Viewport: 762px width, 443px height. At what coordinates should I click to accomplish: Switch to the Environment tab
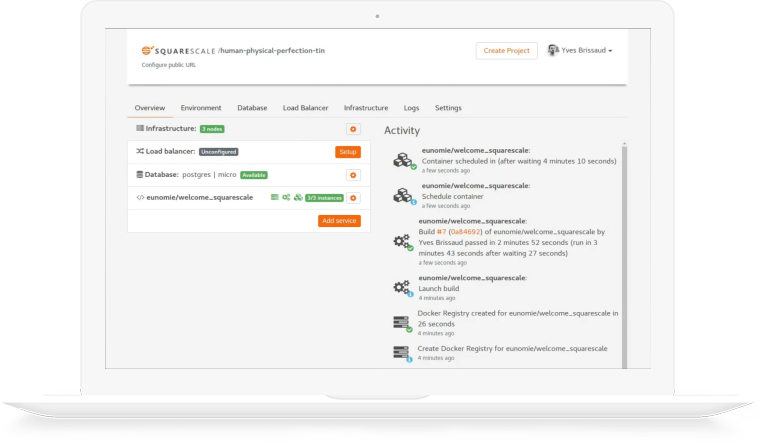point(201,108)
